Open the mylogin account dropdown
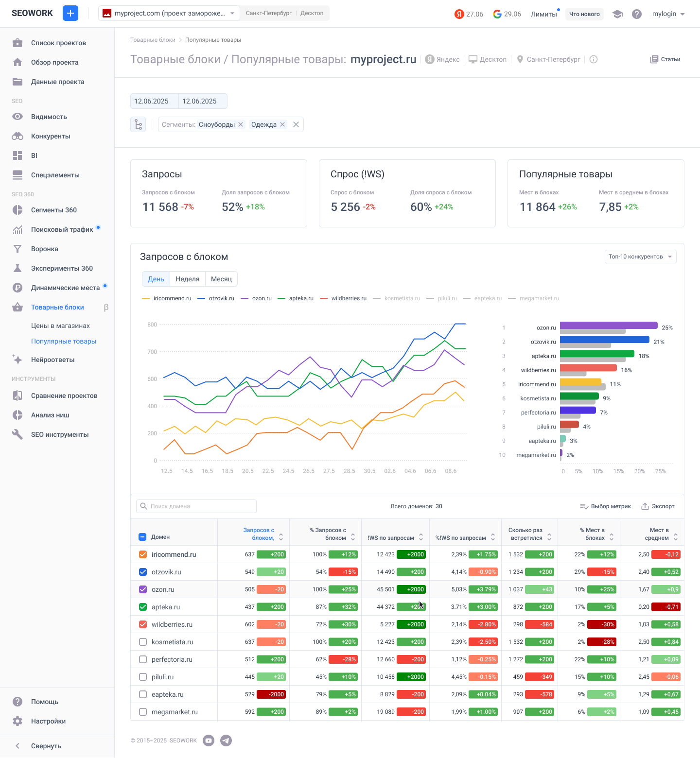 668,14
